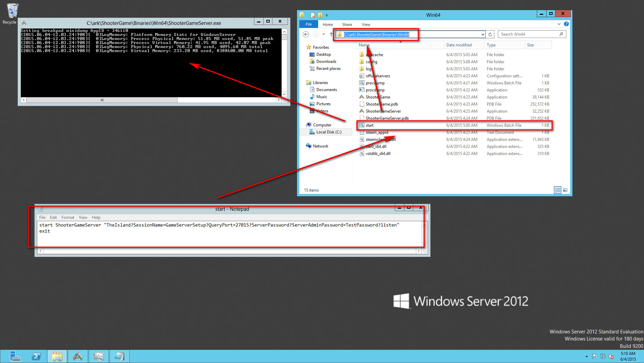The width and height of the screenshot is (644, 363).
Task: Select the procdump batch file
Action: tap(375, 83)
